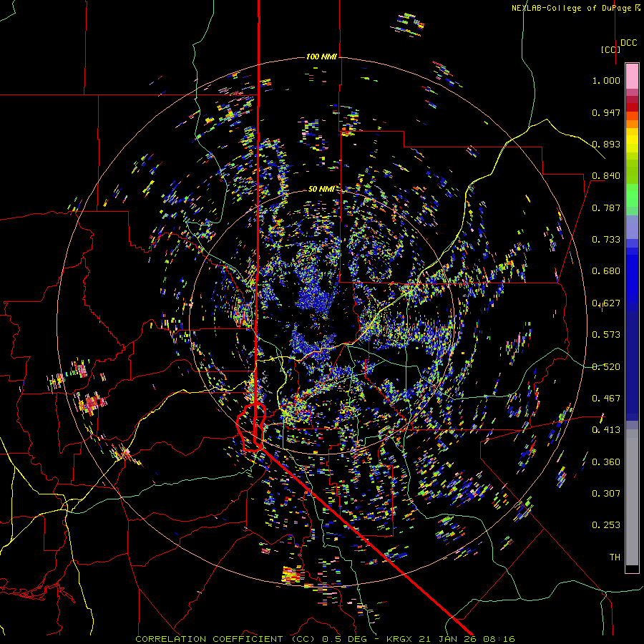The height and width of the screenshot is (644, 644).
Task: Click the 1.000 value on the color scale
Action: [606, 80]
